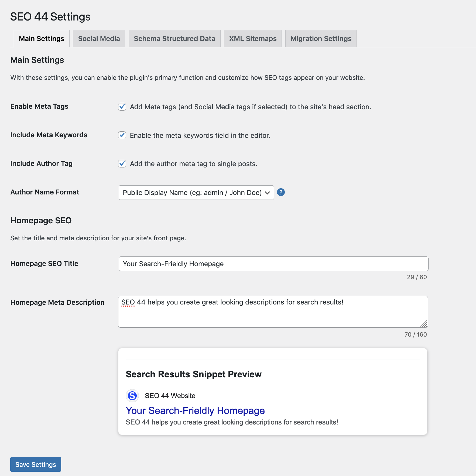Image resolution: width=476 pixels, height=476 pixels.
Task: View the XML Sitemaps tab
Action: tap(252, 38)
